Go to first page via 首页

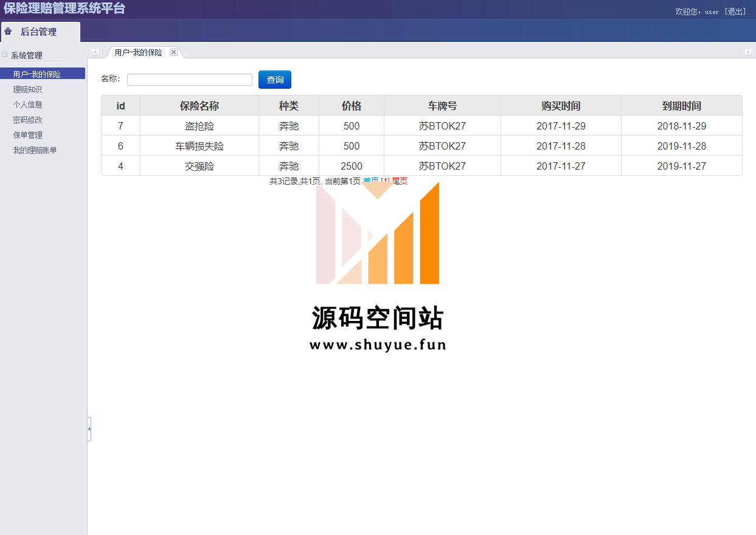pos(370,181)
